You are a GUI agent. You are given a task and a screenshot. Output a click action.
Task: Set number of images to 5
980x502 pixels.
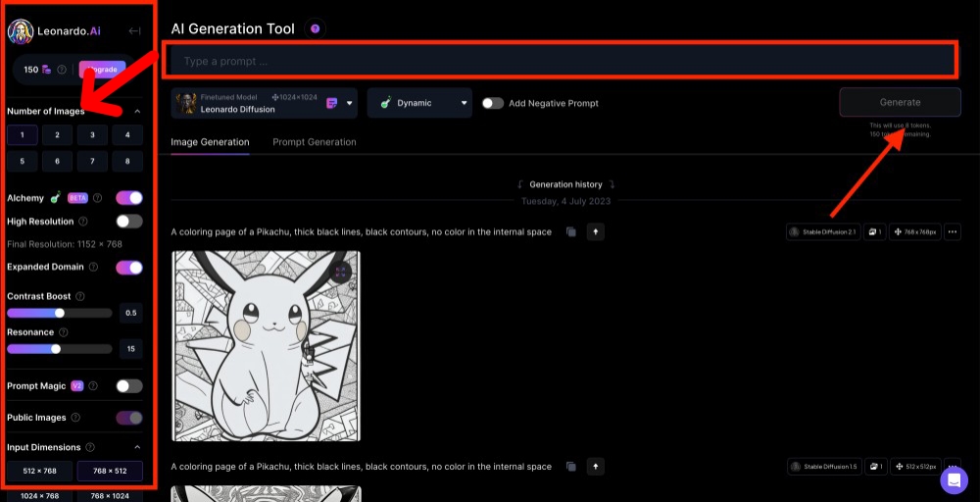coord(23,162)
